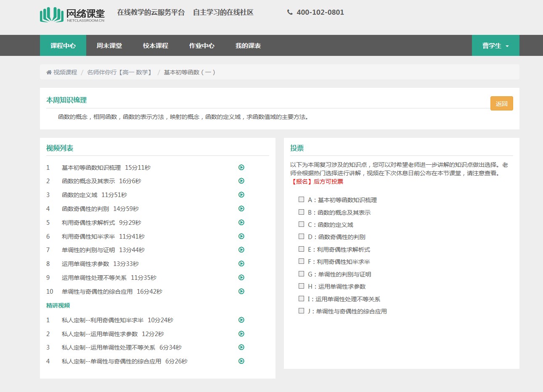Tick checkbox D：函数奇偶性的判别
The height and width of the screenshot is (392, 543).
coord(301,237)
